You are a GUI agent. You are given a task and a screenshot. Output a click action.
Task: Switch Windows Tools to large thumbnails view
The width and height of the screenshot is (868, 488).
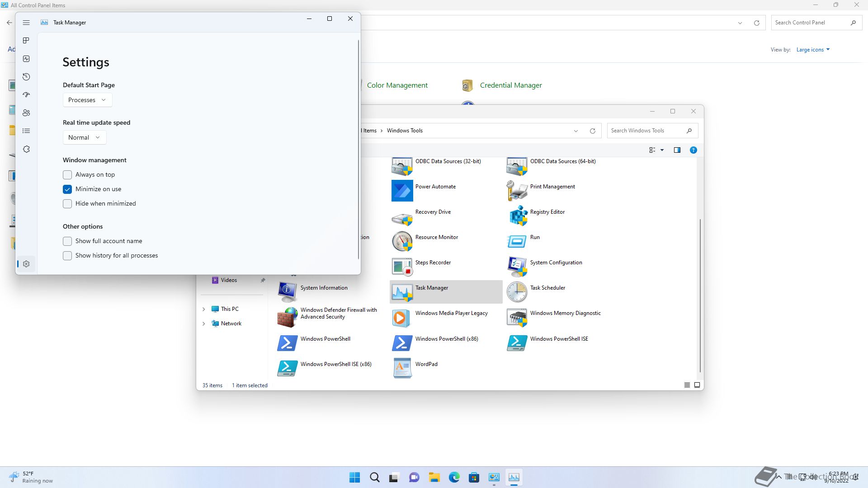pyautogui.click(x=697, y=385)
